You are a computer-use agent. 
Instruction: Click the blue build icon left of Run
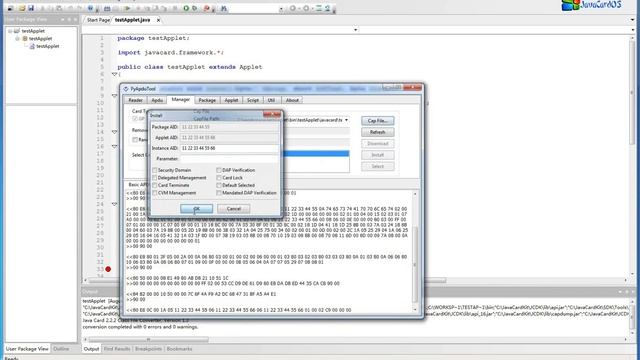(107, 8)
